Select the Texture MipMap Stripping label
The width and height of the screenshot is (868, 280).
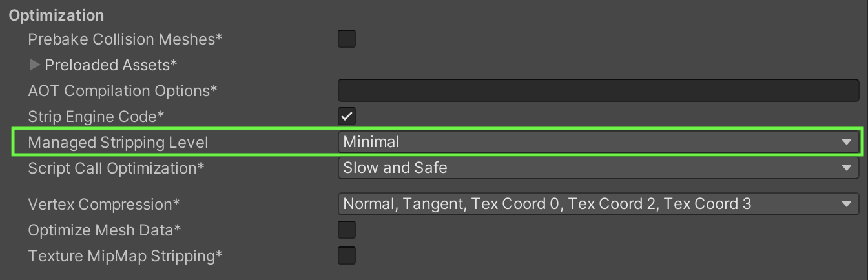(125, 256)
